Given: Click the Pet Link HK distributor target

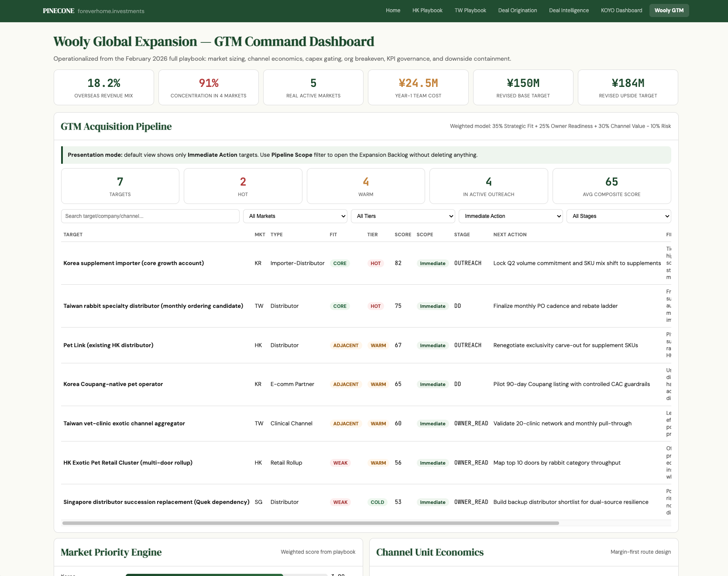Looking at the screenshot, I should click(x=108, y=345).
